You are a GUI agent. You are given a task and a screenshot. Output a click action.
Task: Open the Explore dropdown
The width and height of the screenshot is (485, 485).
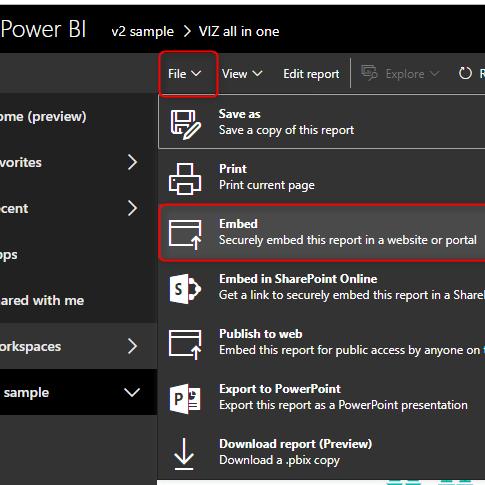[x=400, y=74]
